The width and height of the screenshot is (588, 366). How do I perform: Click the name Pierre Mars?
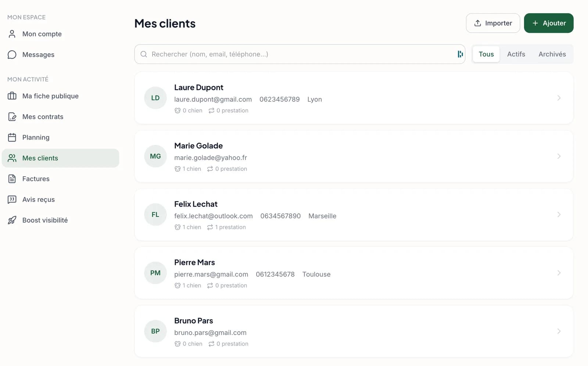pyautogui.click(x=194, y=262)
